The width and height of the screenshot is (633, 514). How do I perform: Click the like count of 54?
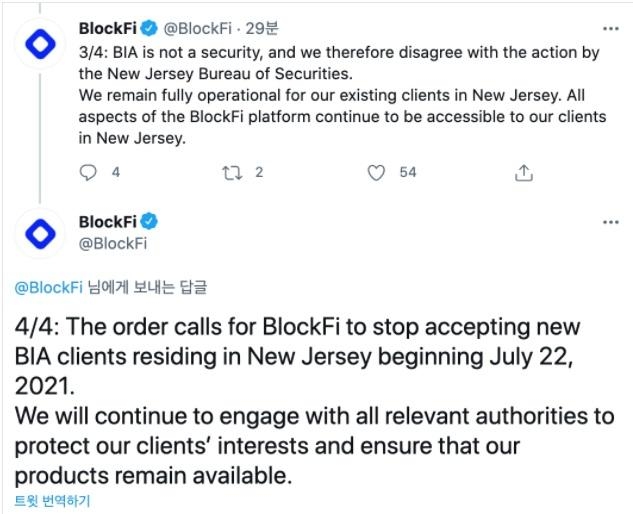[x=408, y=172]
